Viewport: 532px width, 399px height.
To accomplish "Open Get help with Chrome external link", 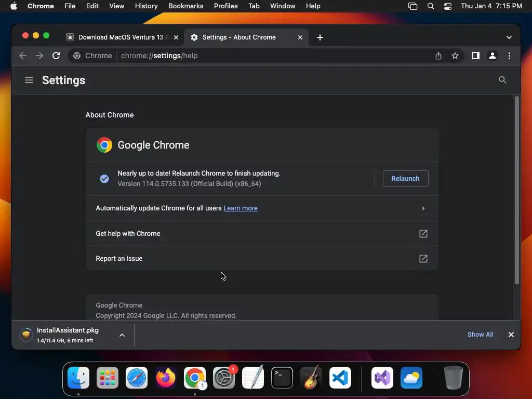I will pos(423,233).
